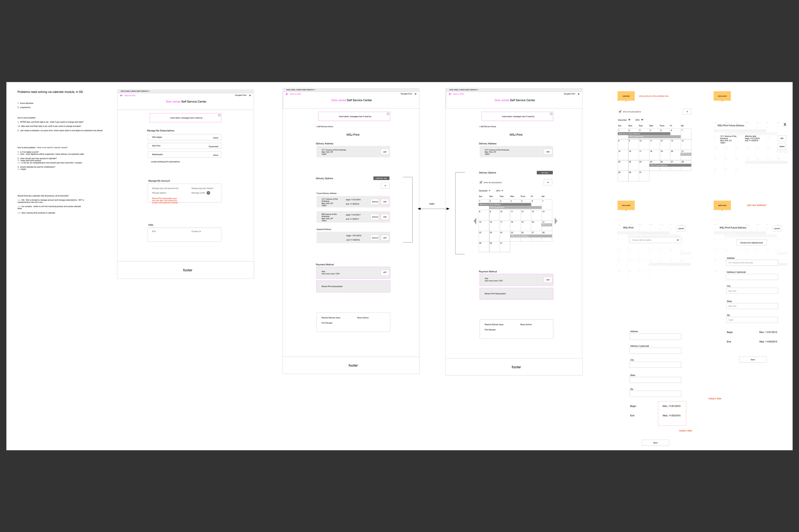
Task: Uncheck show all subscriptions below the list view button
Action: point(481,182)
